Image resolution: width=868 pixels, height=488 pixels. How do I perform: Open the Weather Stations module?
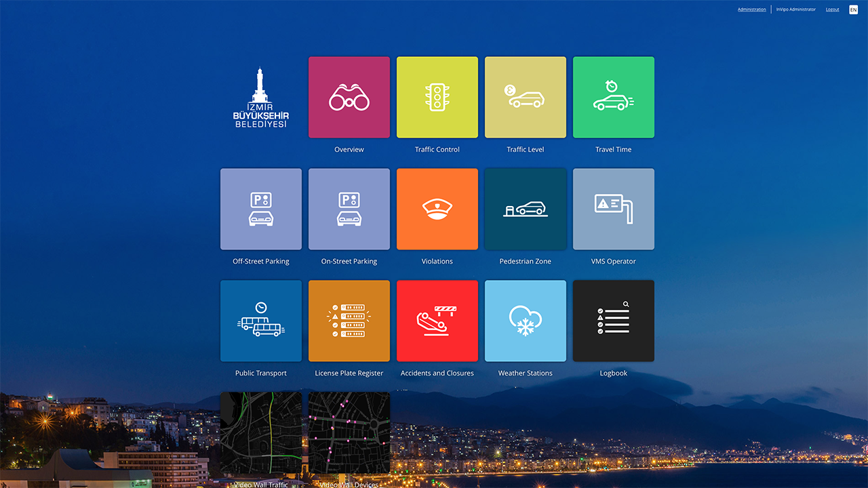(x=525, y=321)
